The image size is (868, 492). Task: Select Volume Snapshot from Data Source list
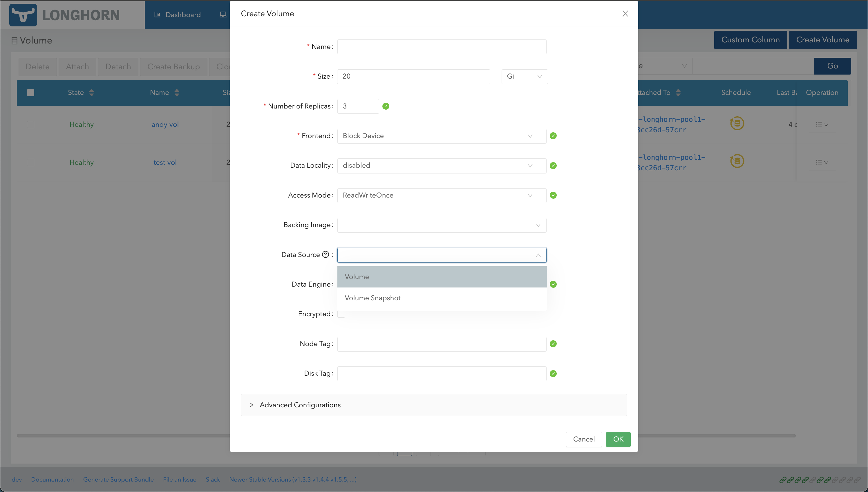(372, 298)
